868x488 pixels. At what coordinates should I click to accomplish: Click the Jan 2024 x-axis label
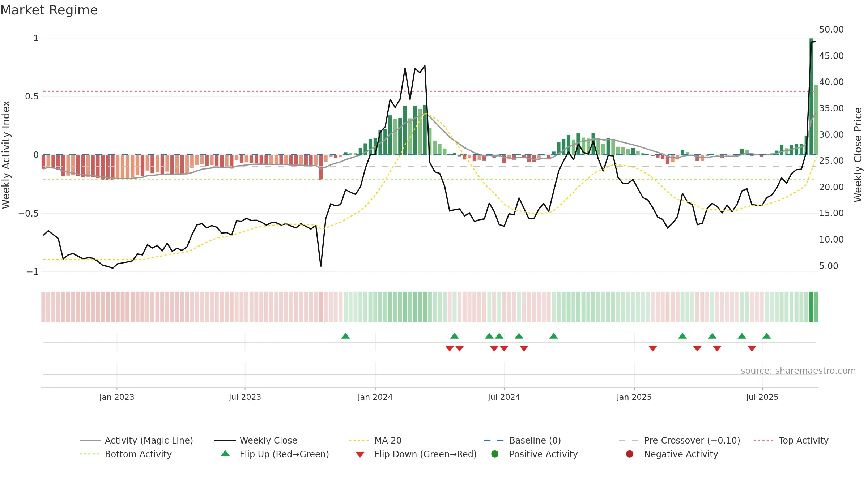(x=375, y=397)
